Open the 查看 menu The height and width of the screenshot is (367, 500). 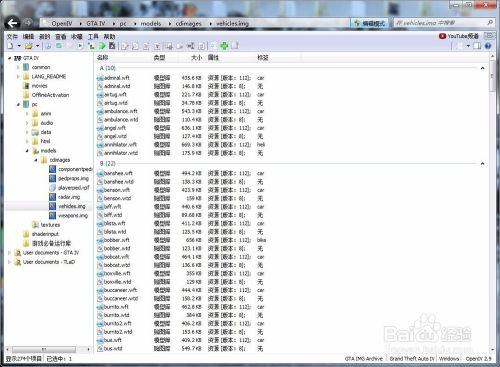pyautogui.click(x=61, y=37)
